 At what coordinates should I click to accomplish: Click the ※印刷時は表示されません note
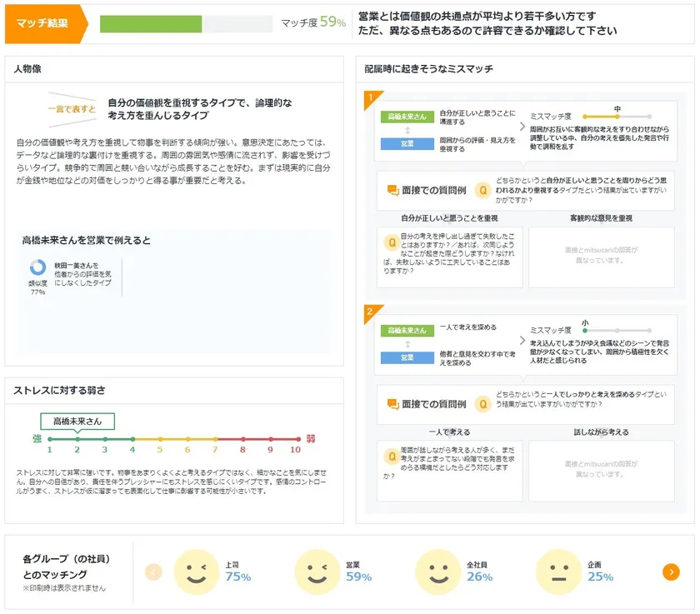coord(64,587)
